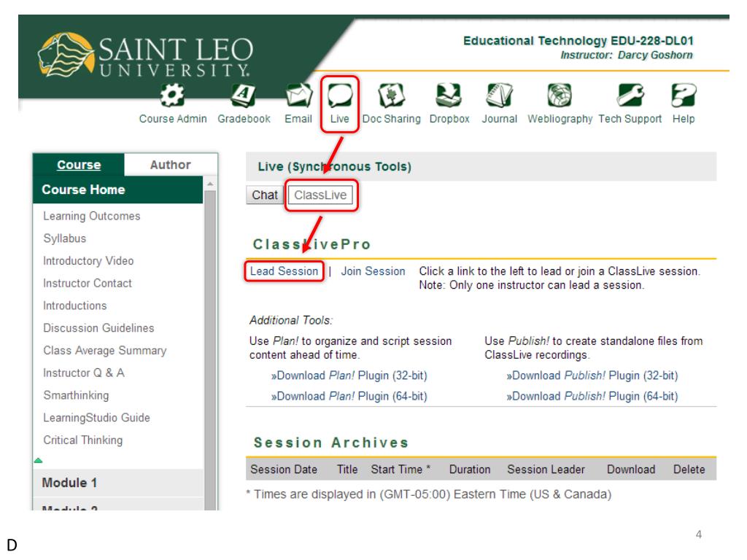Open Course Admin gear icon
747x560 pixels.
(x=172, y=96)
